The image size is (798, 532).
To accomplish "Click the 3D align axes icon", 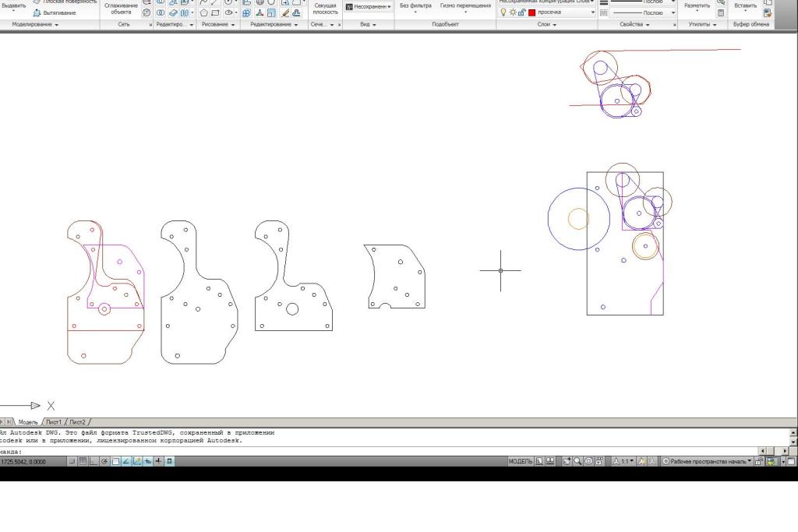I will (260, 12).
